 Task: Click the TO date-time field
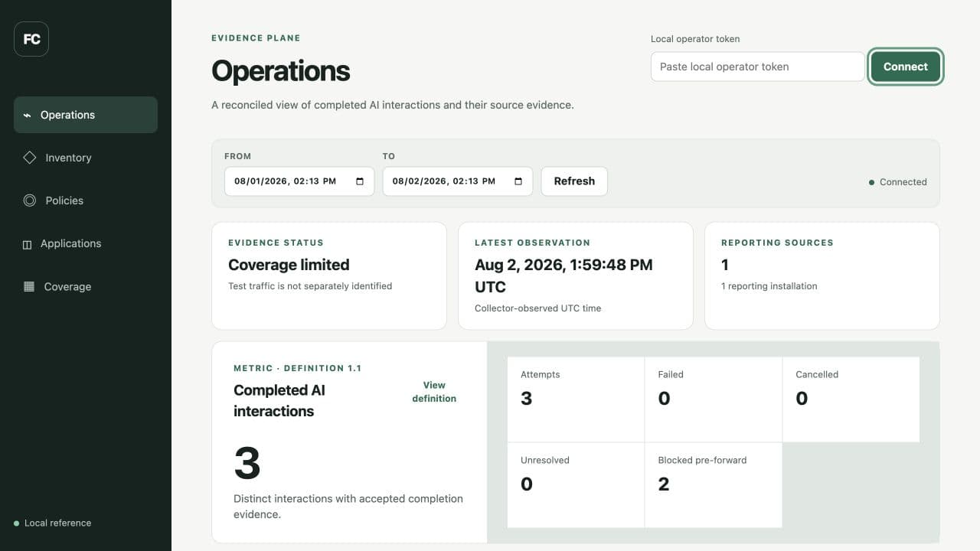[x=458, y=181]
